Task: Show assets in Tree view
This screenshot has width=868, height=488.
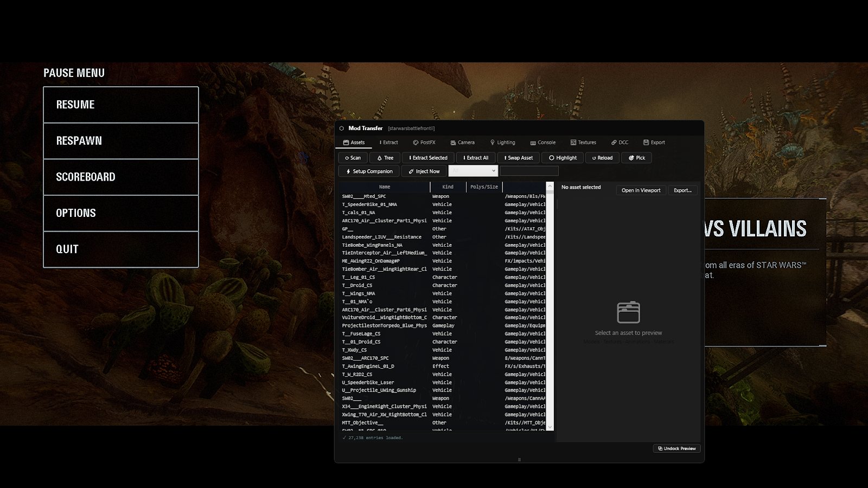Action: [x=385, y=158]
